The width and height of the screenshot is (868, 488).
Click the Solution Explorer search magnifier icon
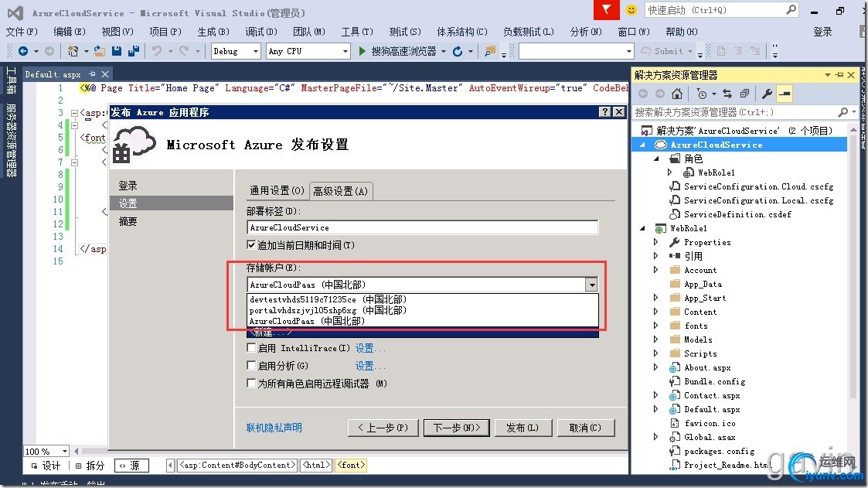(x=842, y=112)
